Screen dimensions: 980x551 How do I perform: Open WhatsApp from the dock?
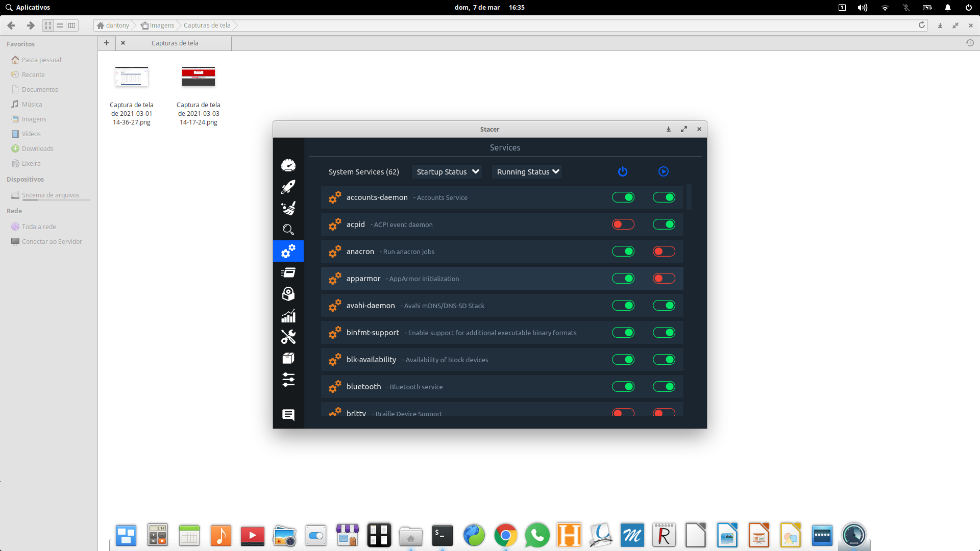tap(537, 535)
